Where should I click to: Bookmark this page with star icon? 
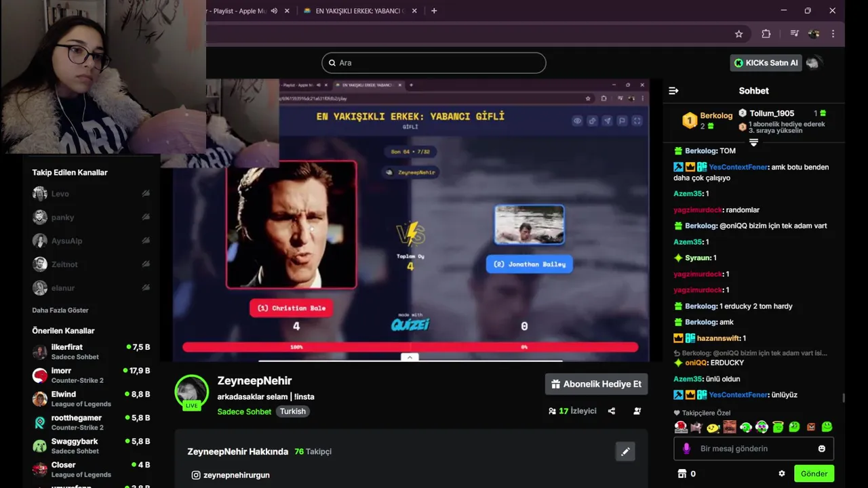tap(739, 34)
